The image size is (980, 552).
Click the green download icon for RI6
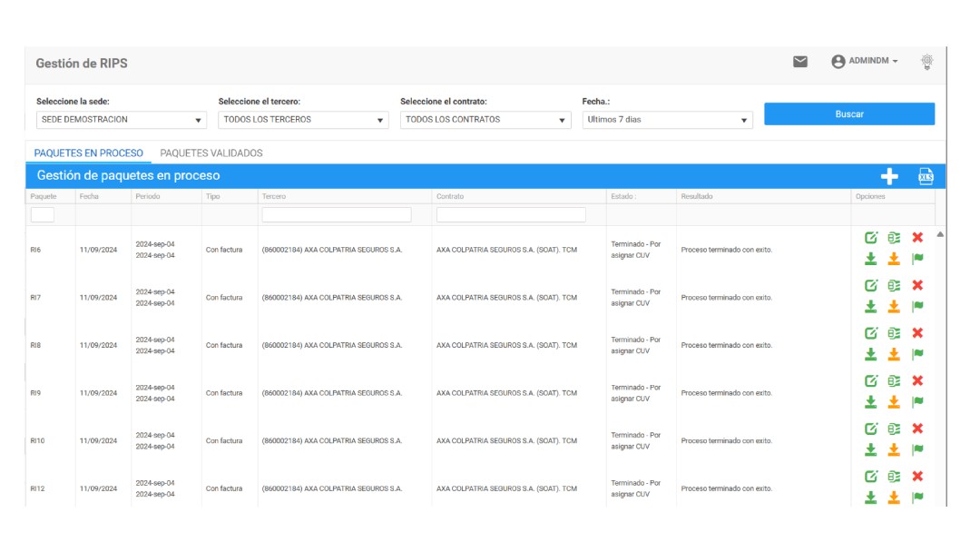(870, 258)
